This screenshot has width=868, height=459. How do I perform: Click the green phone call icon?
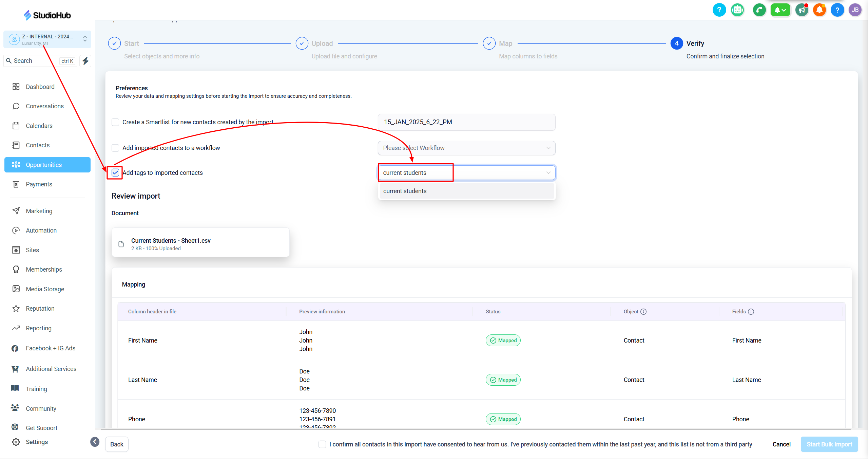coord(759,10)
